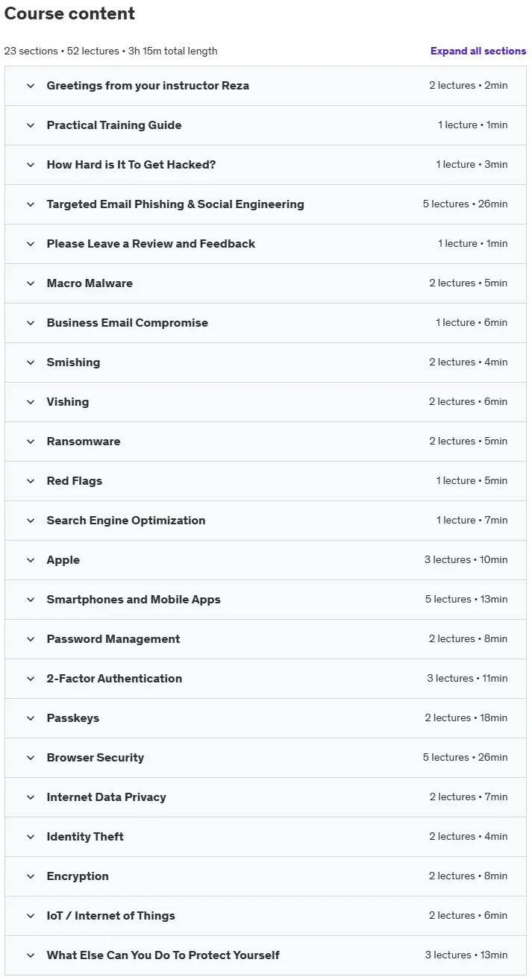Click chevron for Please Leave a Review and Feedback
The height and width of the screenshot is (980, 532).
[31, 244]
